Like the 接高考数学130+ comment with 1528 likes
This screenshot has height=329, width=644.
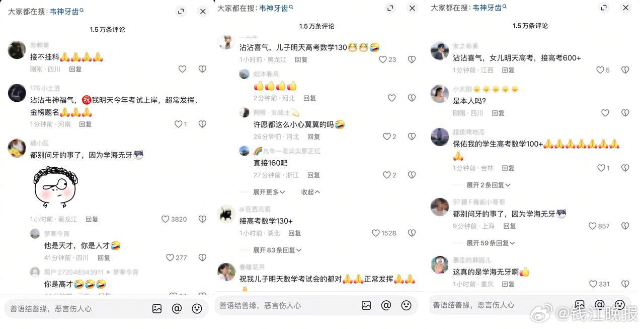pyautogui.click(x=375, y=233)
